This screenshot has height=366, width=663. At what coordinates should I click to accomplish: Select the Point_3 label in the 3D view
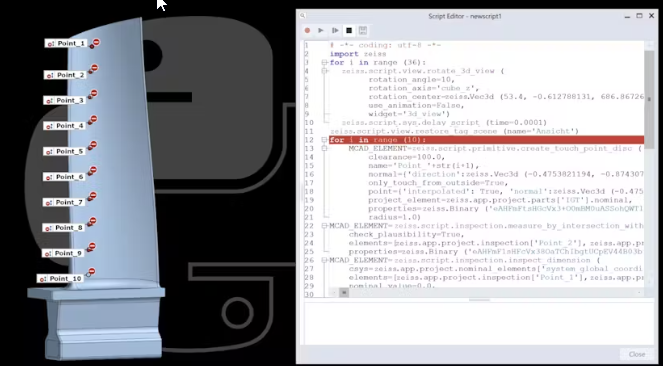point(65,101)
